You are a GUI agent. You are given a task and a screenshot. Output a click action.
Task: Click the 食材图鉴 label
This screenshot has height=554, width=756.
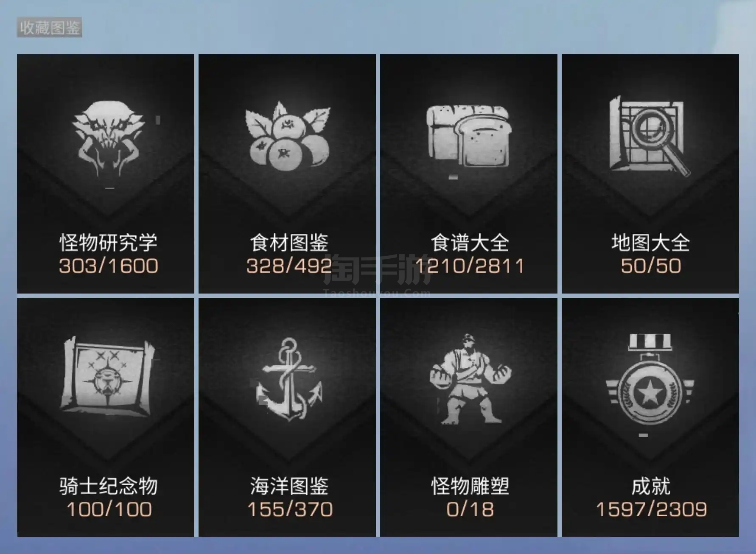tap(289, 243)
